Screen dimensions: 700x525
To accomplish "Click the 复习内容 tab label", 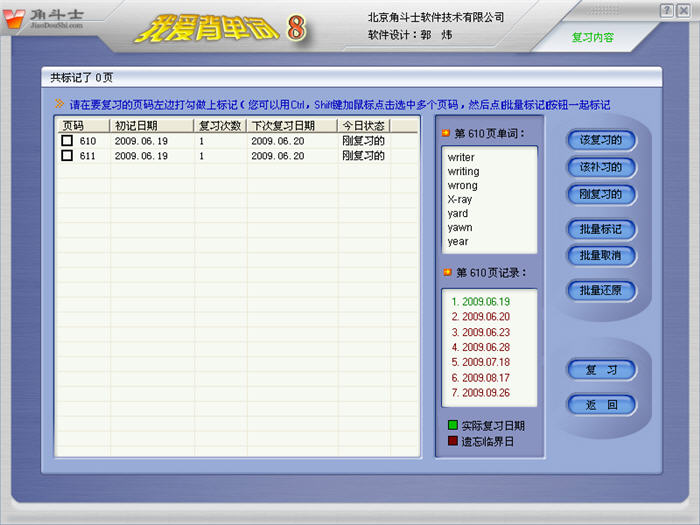I will point(593,38).
